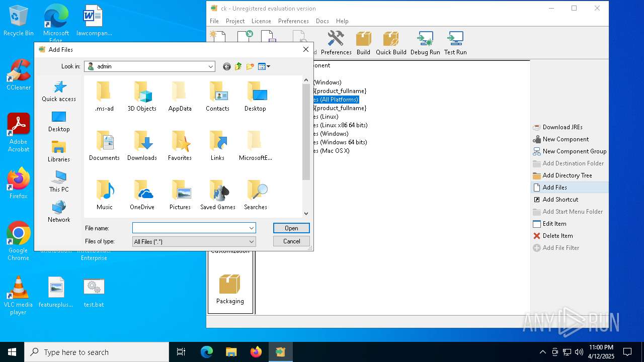Screen dimensions: 644x362
Task: Open the Preferences toolbar icon
Action: 336,43
